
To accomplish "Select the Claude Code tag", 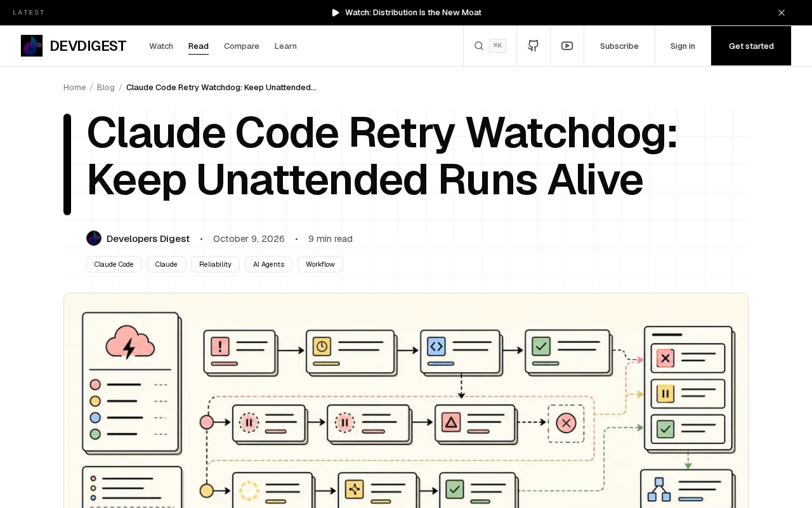I will coord(114,264).
